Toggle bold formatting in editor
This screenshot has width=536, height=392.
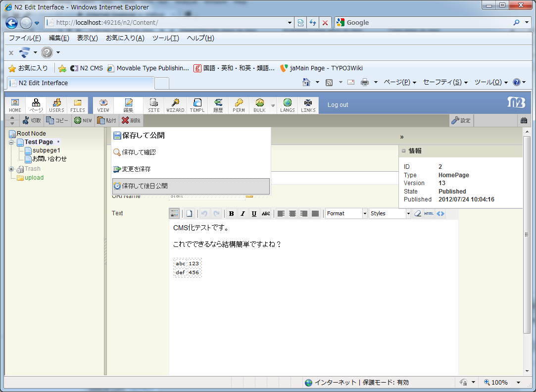coord(232,214)
